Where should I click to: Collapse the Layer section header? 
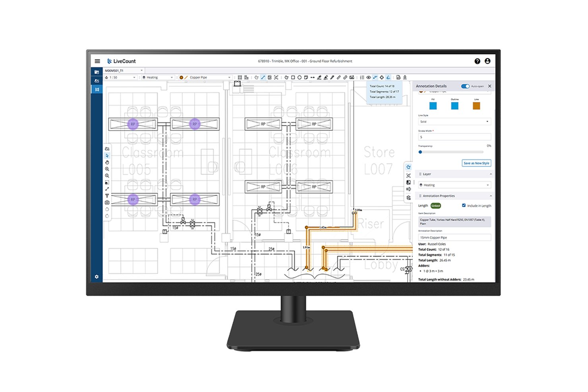point(455,174)
